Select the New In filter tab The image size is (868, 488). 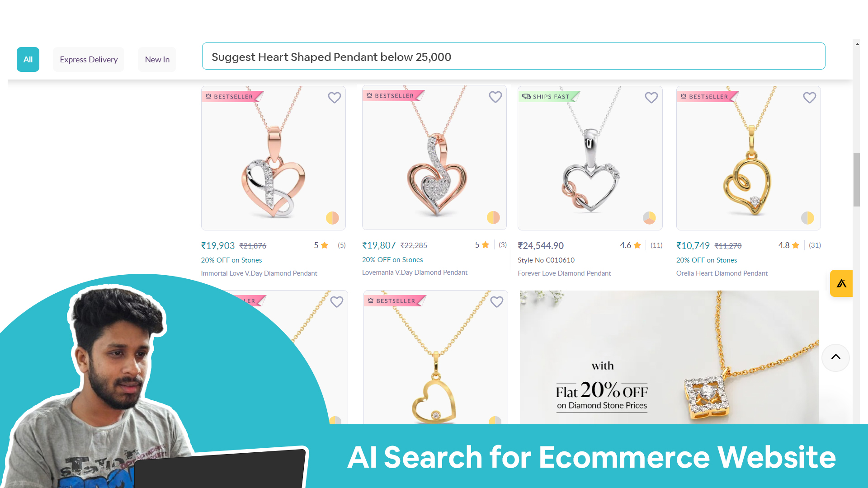point(157,59)
